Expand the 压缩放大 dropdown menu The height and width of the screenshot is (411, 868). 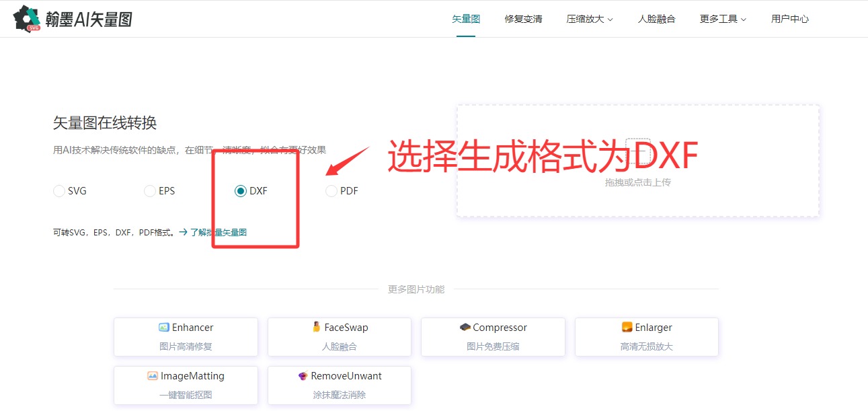590,19
